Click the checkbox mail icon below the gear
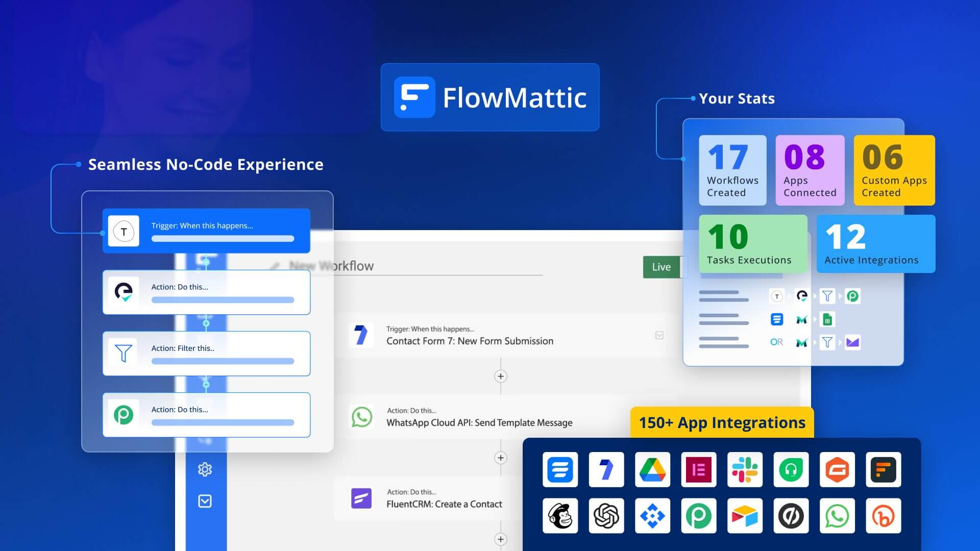The image size is (980, 551). pyautogui.click(x=205, y=501)
